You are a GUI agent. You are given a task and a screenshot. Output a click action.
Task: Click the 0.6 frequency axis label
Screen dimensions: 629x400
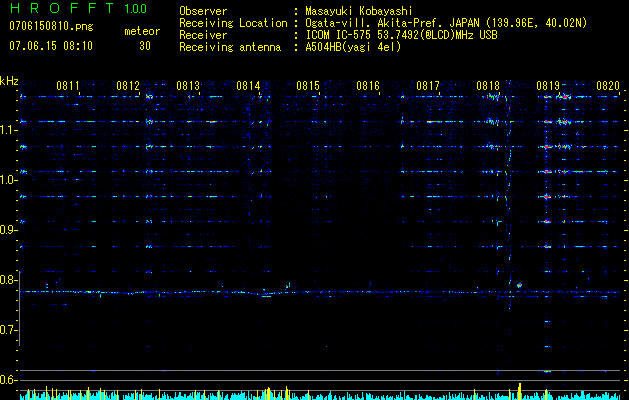pyautogui.click(x=9, y=380)
